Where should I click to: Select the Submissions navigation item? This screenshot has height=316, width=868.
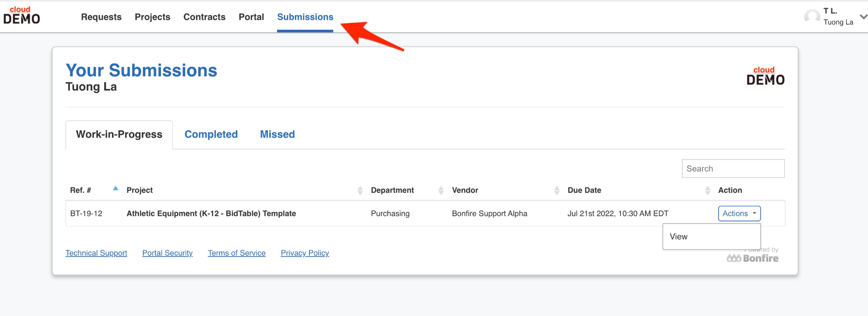click(305, 17)
